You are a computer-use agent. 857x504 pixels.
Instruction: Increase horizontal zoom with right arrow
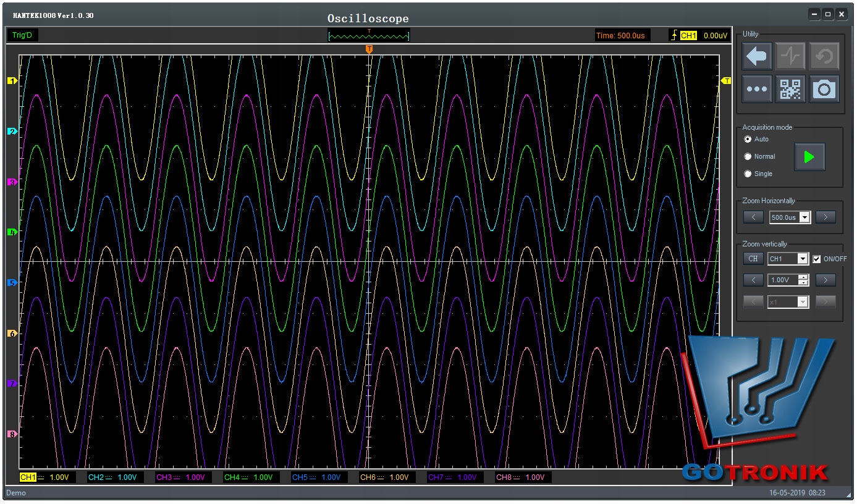tap(825, 217)
